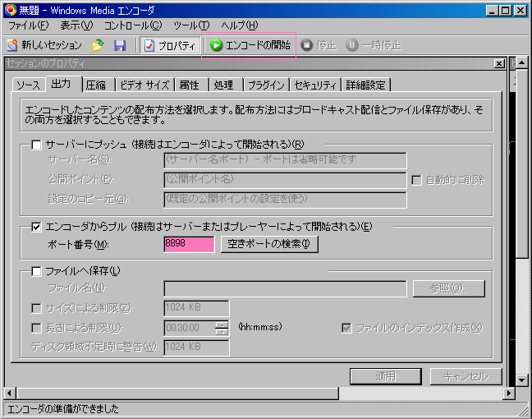Viewport: 532px width, 419px height.
Task: Click the Stop (停止) toolbar button
Action: point(319,45)
